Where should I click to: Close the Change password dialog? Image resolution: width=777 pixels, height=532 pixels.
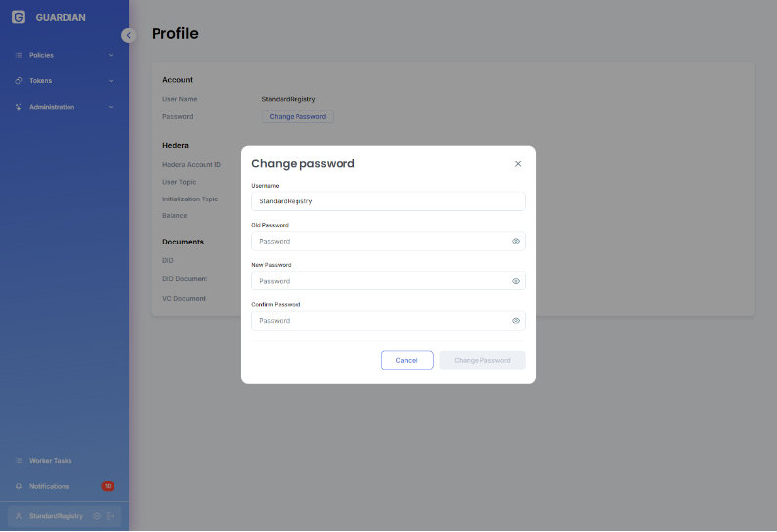click(x=518, y=164)
